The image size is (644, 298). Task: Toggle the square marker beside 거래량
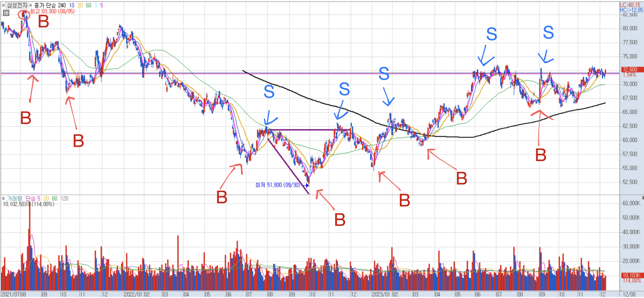pos(3,198)
